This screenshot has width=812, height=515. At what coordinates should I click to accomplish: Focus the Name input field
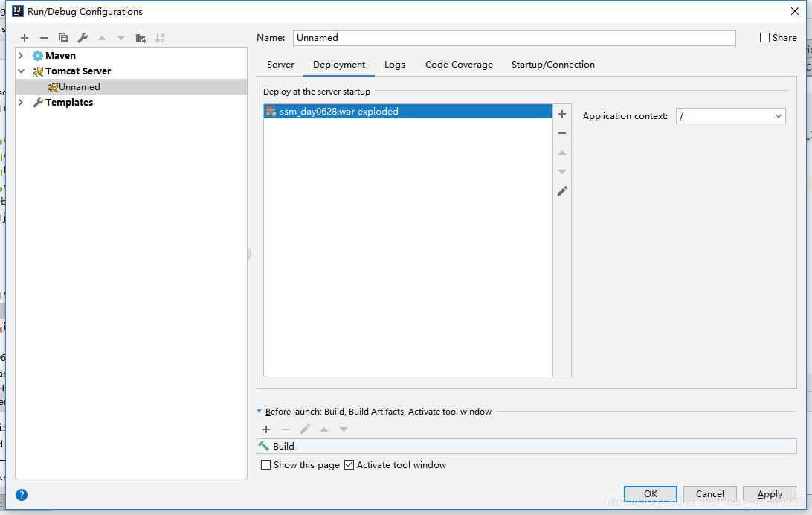point(515,38)
